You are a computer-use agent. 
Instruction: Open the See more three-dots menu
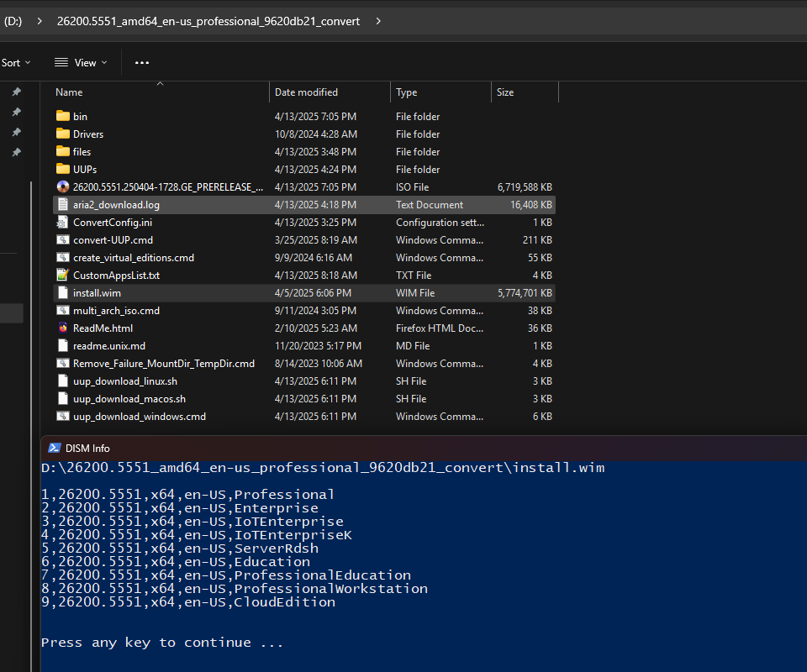[x=142, y=63]
